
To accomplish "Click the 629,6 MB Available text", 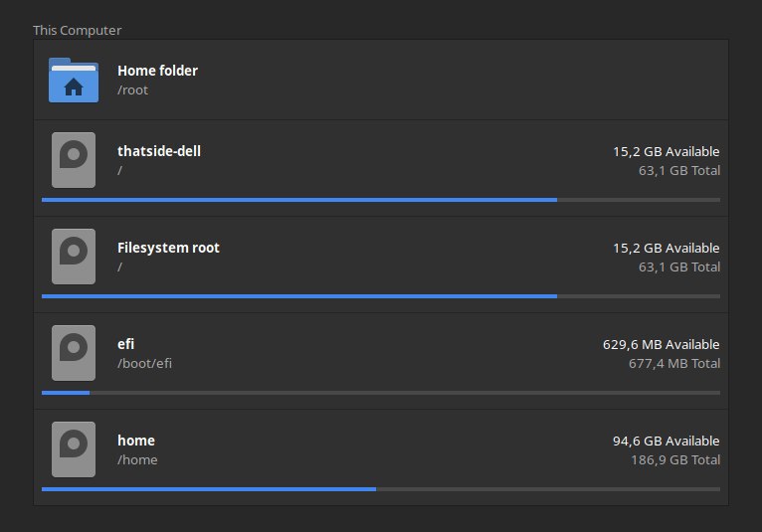I will pos(661,344).
